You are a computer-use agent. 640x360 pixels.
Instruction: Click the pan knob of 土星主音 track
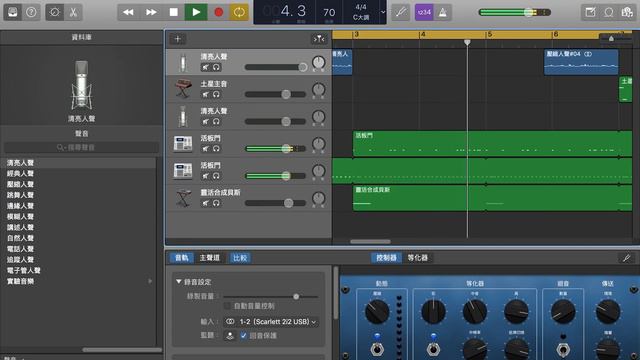[318, 90]
